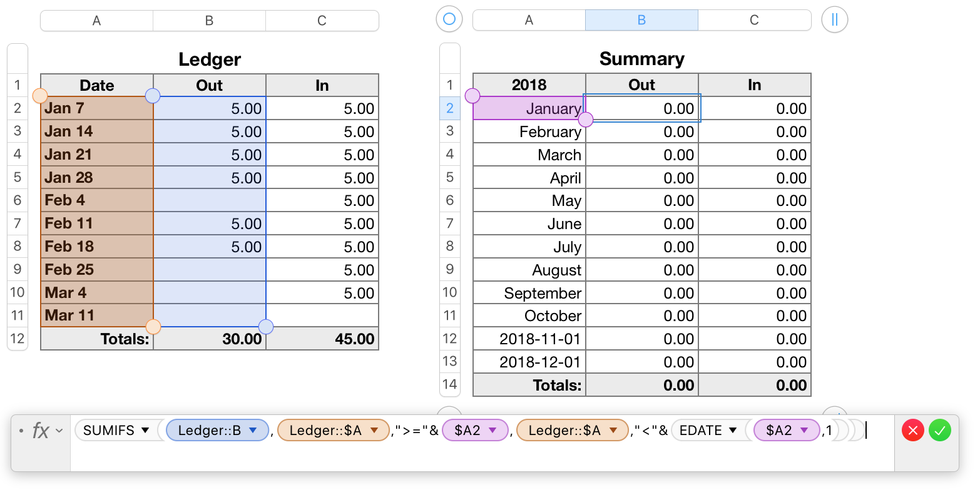This screenshot has width=980, height=497.
Task: Select column B tab of Summary table
Action: 641,20
